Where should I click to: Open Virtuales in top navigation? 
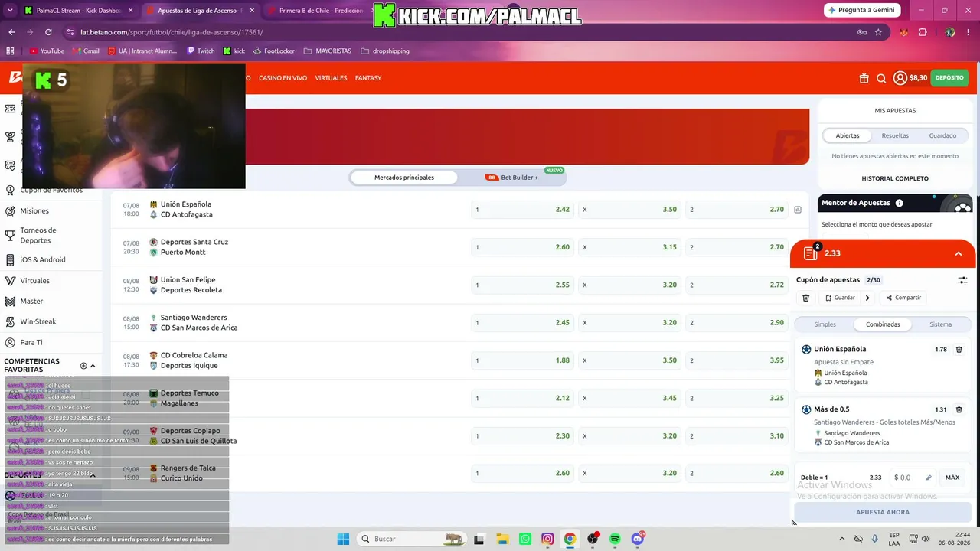[331, 78]
